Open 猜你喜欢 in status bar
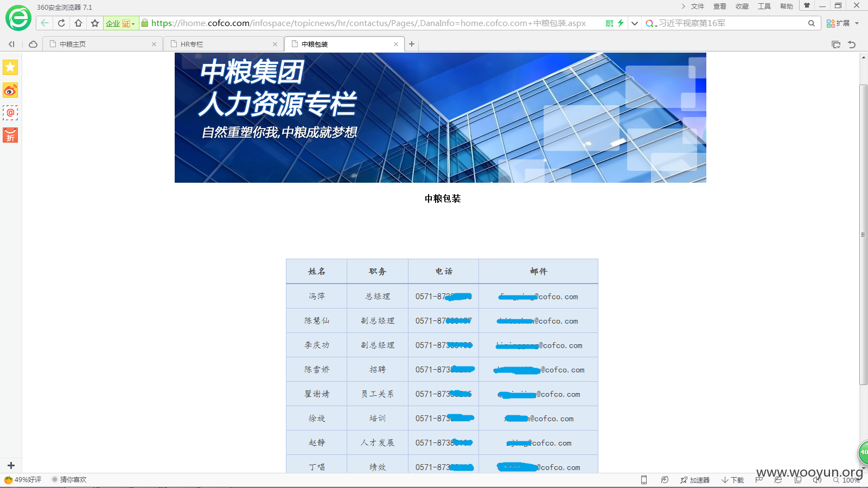Image resolution: width=868 pixels, height=488 pixels. (x=69, y=480)
